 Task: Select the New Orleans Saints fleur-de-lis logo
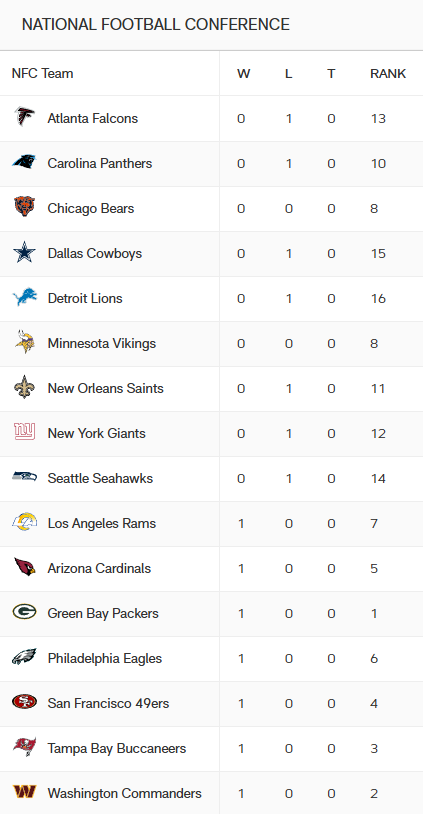[24, 388]
